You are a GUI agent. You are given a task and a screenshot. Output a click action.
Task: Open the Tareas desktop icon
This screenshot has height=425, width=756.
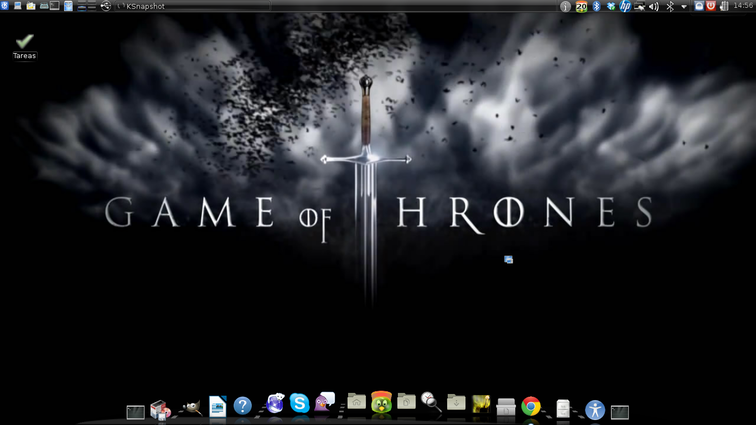(x=24, y=47)
